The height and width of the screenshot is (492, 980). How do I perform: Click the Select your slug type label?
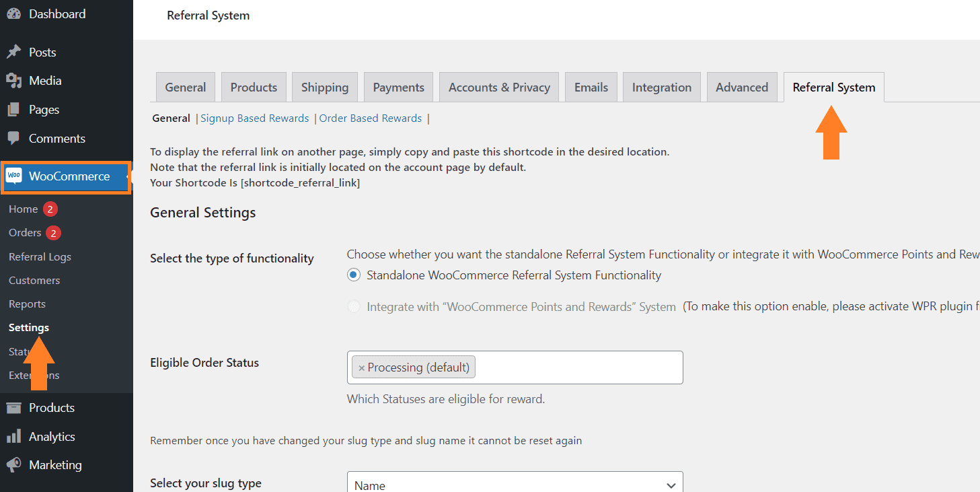206,483
